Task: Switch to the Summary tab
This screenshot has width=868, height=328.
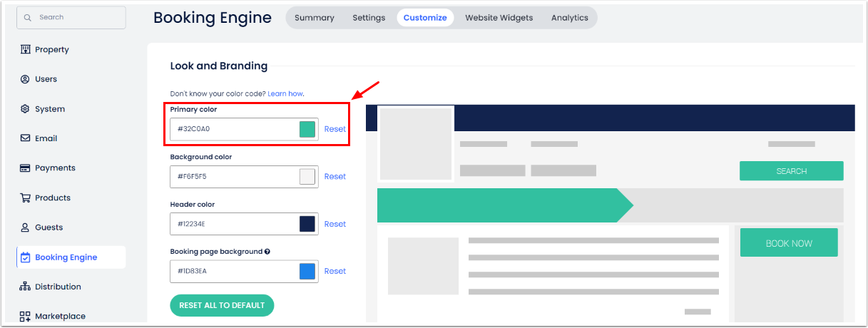Action: pyautogui.click(x=314, y=18)
